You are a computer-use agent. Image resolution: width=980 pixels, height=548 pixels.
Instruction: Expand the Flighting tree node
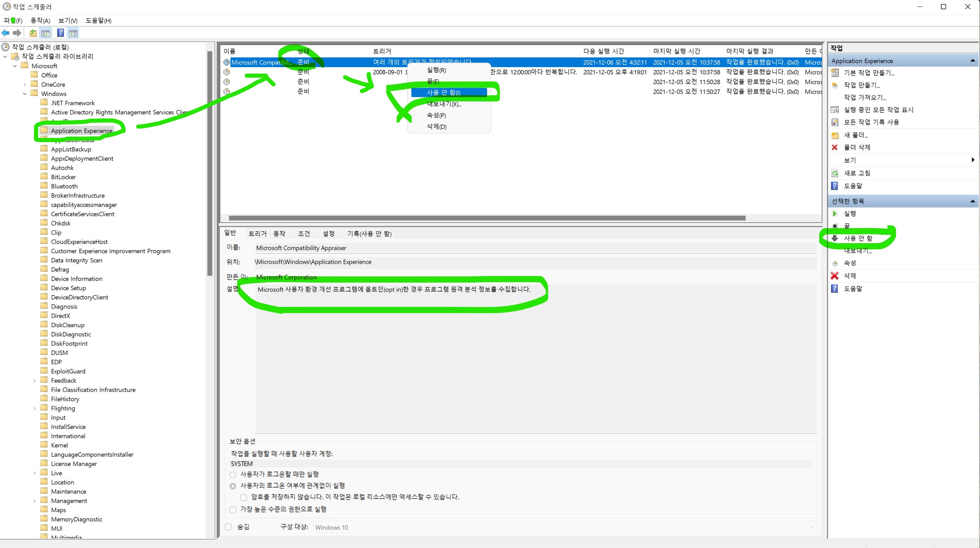point(35,409)
